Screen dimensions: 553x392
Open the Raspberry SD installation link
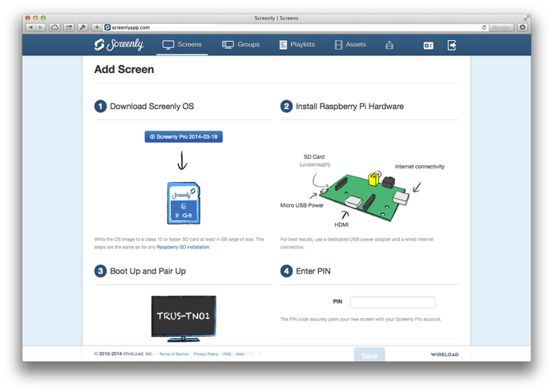(184, 248)
